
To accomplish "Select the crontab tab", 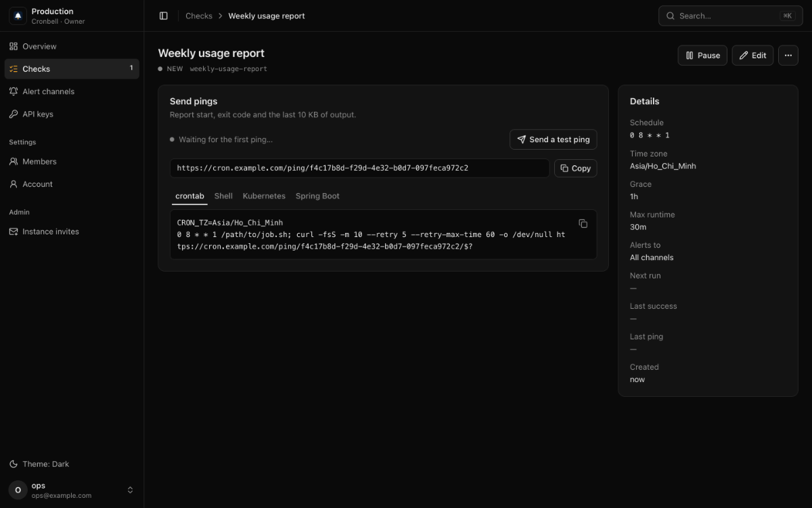I will coord(189,196).
